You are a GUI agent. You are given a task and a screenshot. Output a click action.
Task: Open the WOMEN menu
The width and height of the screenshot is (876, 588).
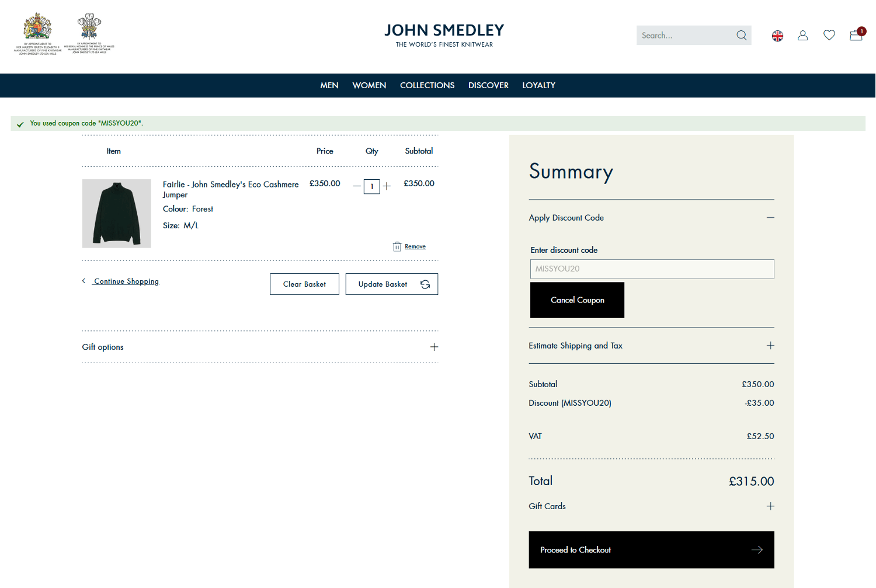click(x=369, y=85)
